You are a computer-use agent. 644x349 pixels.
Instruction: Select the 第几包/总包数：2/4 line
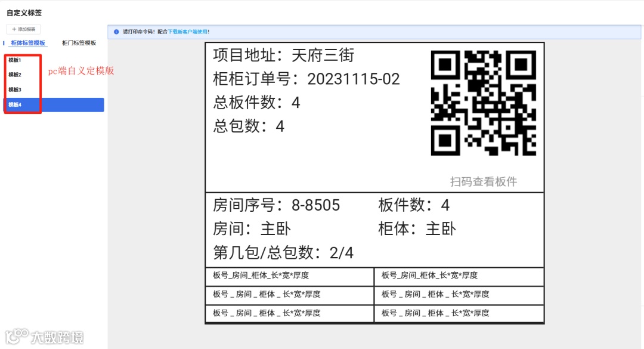(x=283, y=253)
